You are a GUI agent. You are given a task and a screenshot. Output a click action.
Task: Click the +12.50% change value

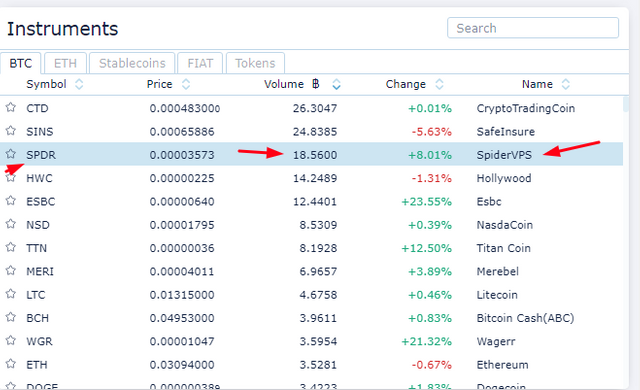point(427,248)
